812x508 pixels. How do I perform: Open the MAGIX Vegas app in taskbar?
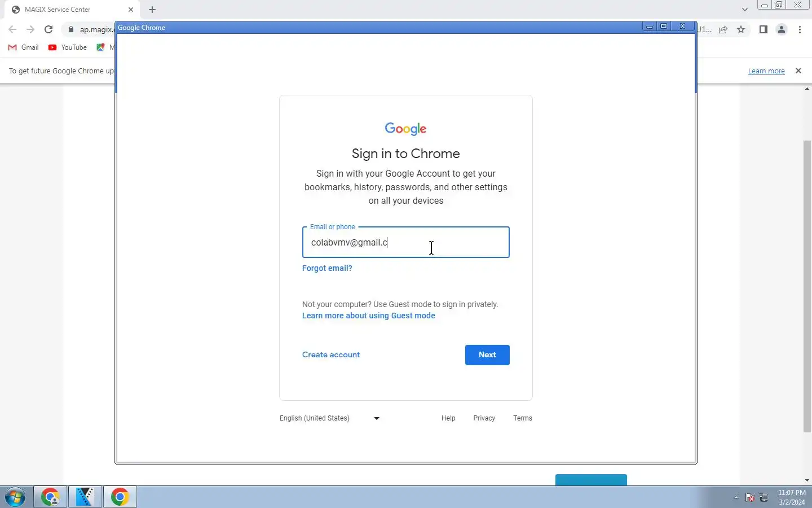[x=85, y=497]
